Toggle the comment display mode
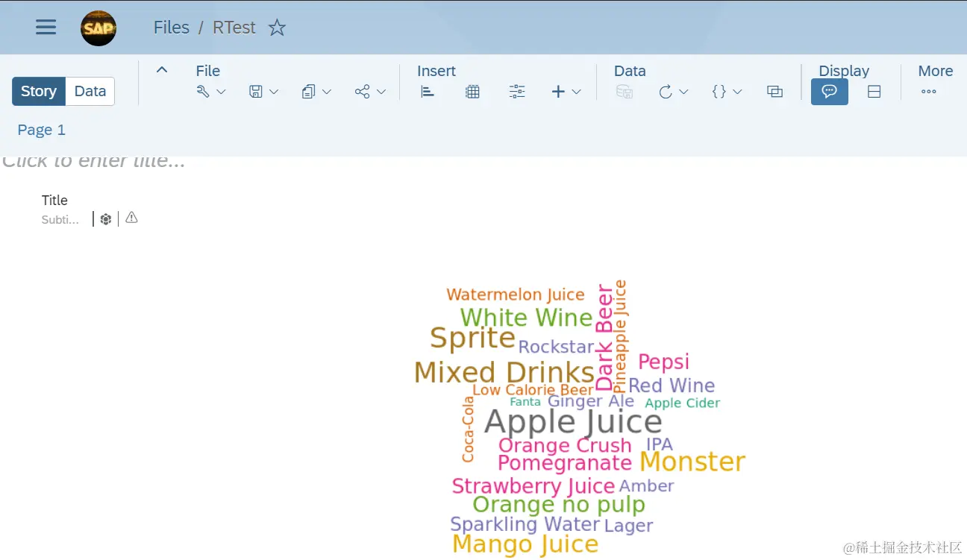Image resolution: width=967 pixels, height=560 pixels. [830, 92]
